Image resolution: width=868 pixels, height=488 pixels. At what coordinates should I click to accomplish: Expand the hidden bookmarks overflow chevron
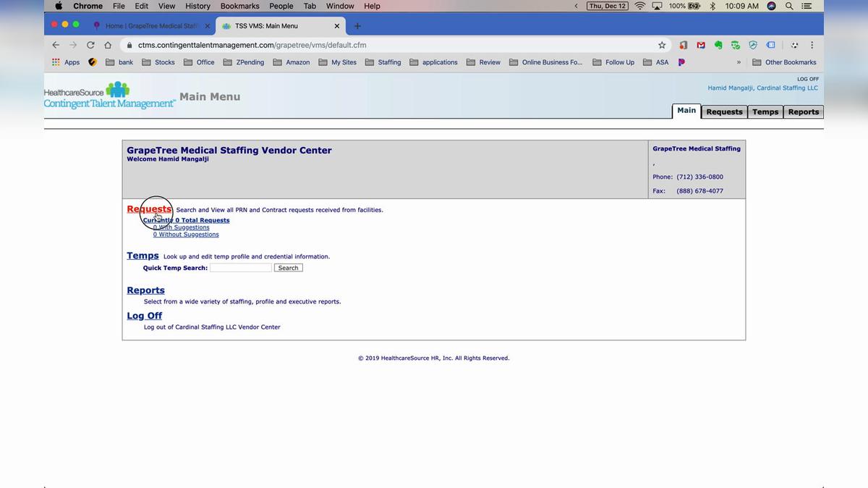click(x=739, y=62)
